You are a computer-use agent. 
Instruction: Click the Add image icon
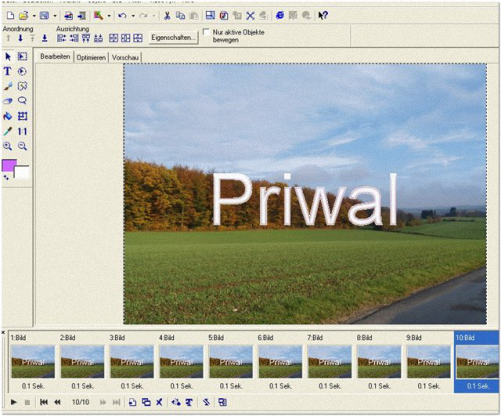pos(69,15)
